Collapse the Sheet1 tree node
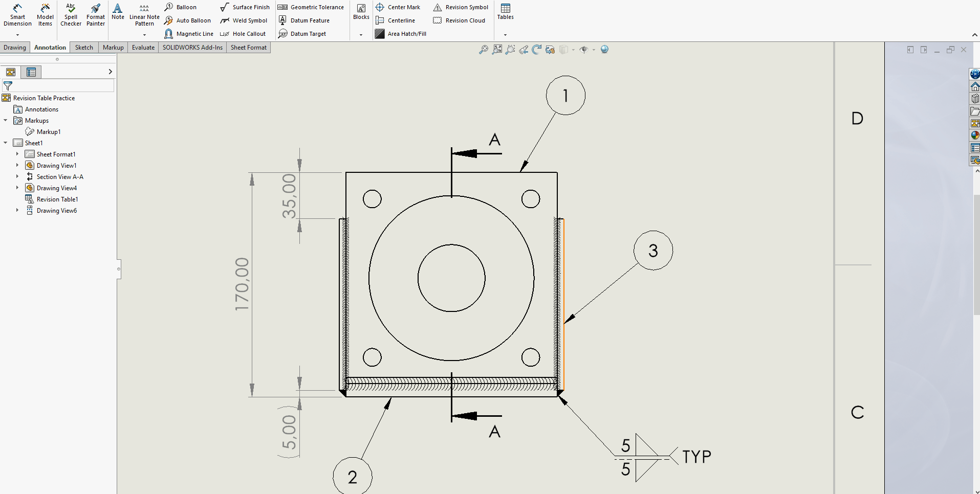Image resolution: width=980 pixels, height=494 pixels. click(6, 143)
